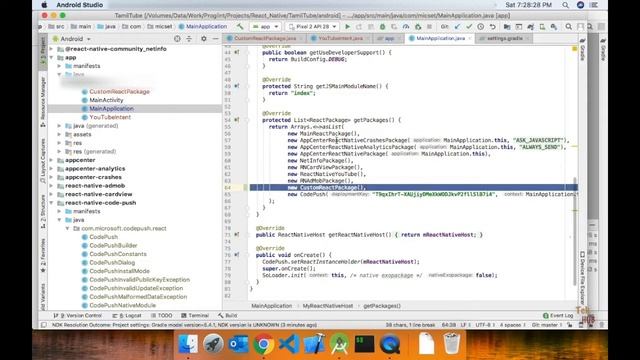Open Project panel settings gear
Image resolution: width=640 pixels, height=360 pixels.
[204, 39]
